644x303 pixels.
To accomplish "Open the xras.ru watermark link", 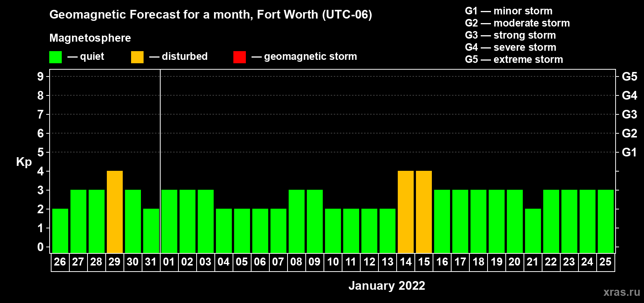I will pos(621,292).
